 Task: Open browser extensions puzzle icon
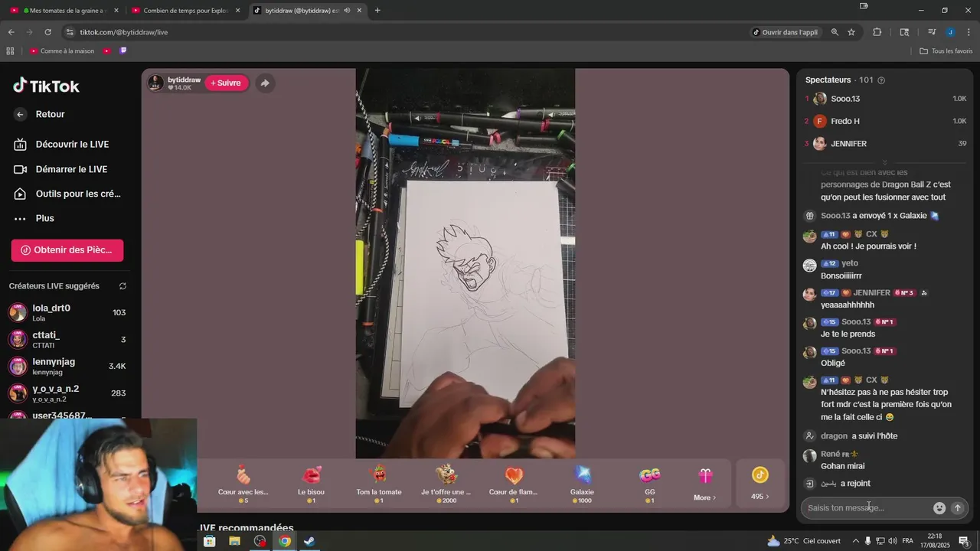pyautogui.click(x=877, y=32)
